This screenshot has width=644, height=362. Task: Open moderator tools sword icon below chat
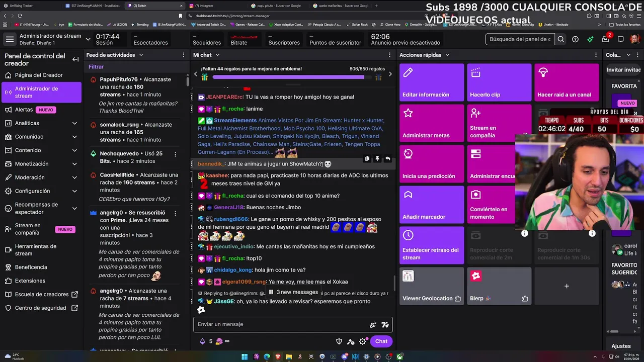351,341
